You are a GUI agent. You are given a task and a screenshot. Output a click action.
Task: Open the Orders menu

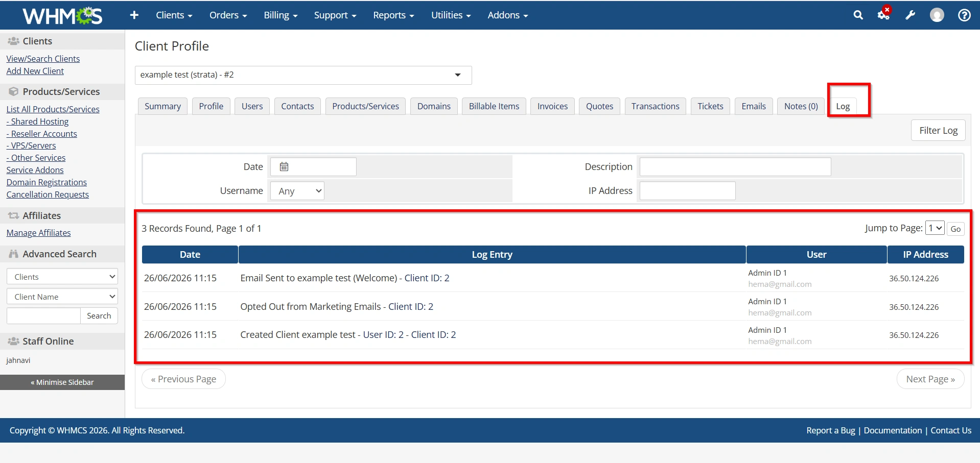pyautogui.click(x=228, y=15)
